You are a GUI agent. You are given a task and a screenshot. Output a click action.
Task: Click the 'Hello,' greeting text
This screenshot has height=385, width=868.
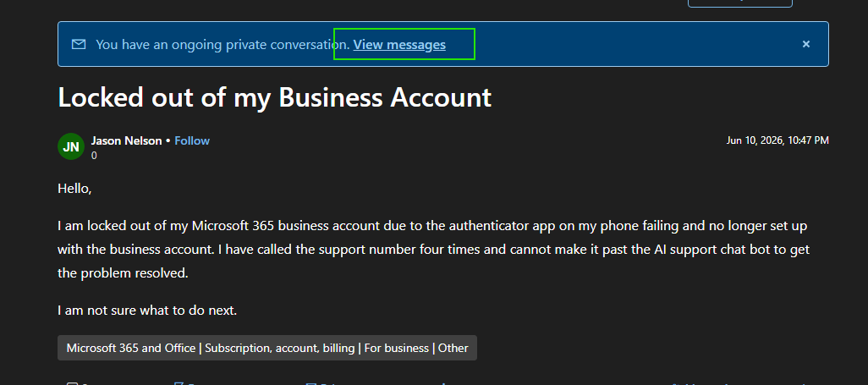(x=74, y=189)
